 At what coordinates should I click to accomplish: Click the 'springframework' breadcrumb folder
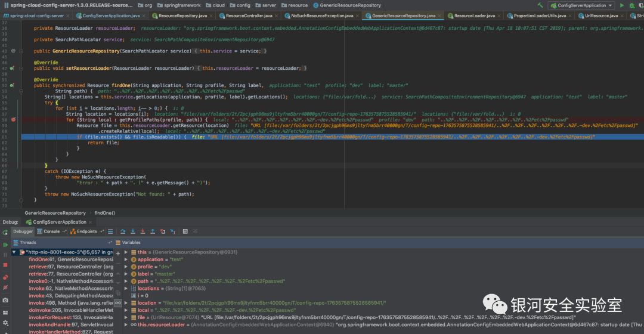point(179,5)
